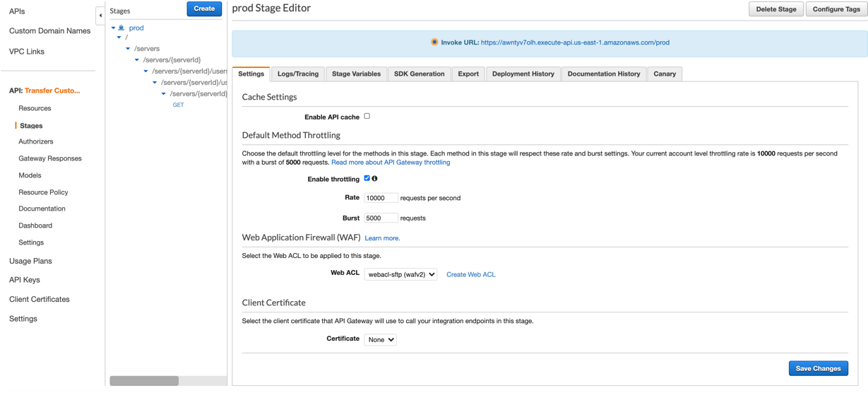Click Save Changes
This screenshot has height=393, width=868.
coord(818,368)
